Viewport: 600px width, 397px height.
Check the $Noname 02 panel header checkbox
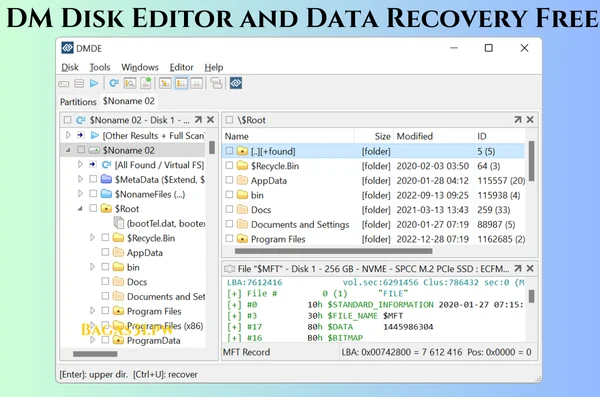(x=67, y=120)
